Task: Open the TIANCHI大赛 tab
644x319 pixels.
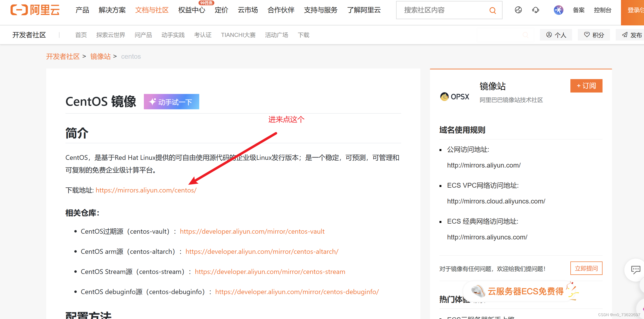Action: 238,35
